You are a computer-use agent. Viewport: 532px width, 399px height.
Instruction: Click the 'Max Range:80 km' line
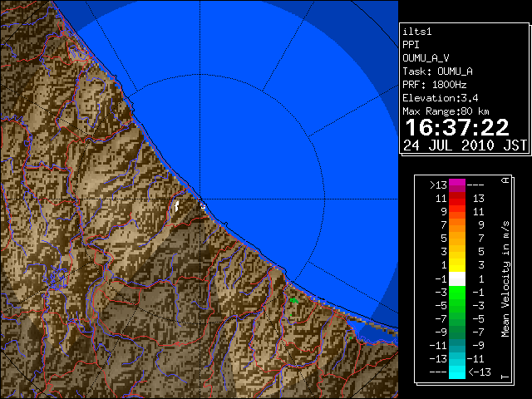pyautogui.click(x=446, y=111)
